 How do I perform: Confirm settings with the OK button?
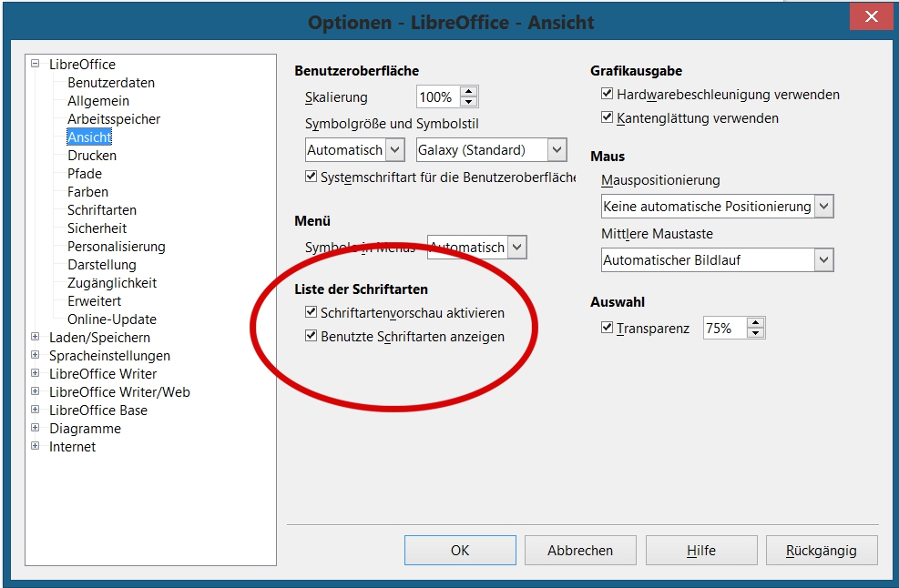(460, 550)
